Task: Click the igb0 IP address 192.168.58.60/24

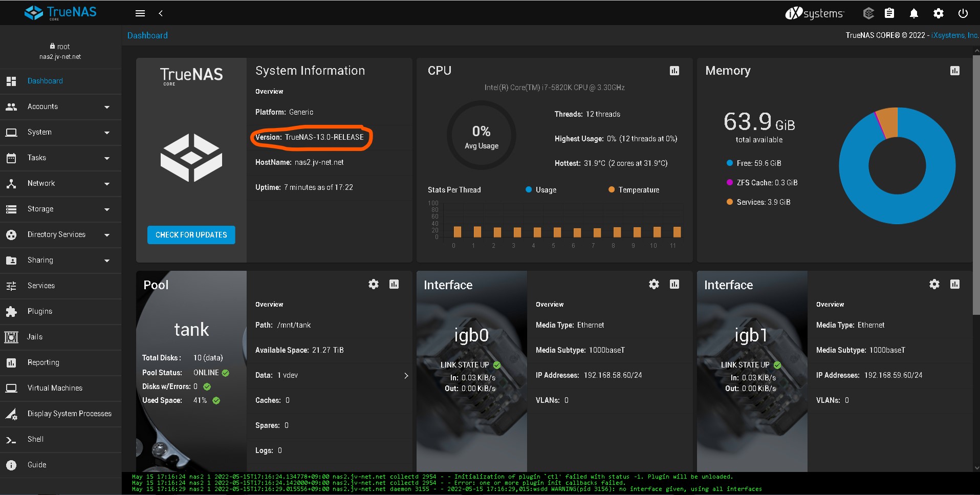Action: pyautogui.click(x=613, y=375)
